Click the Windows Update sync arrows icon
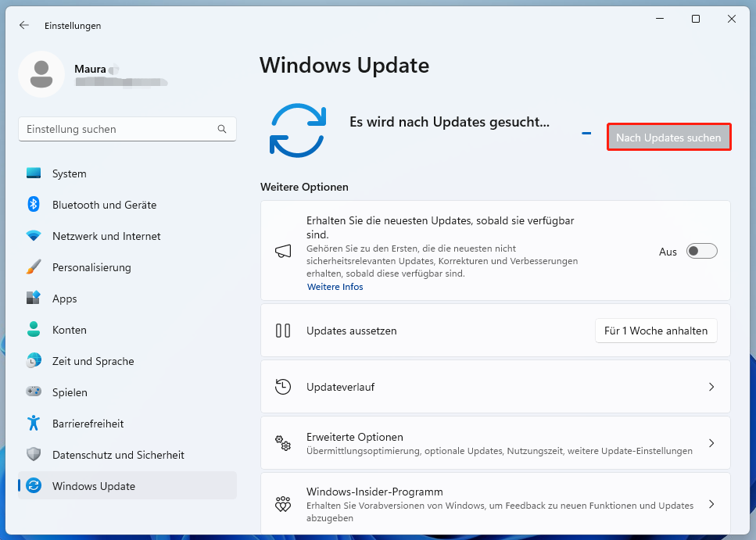Image resolution: width=756 pixels, height=540 pixels. pyautogui.click(x=33, y=485)
